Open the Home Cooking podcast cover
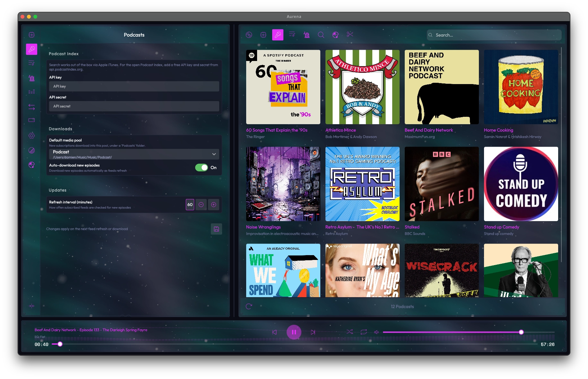 pos(521,87)
